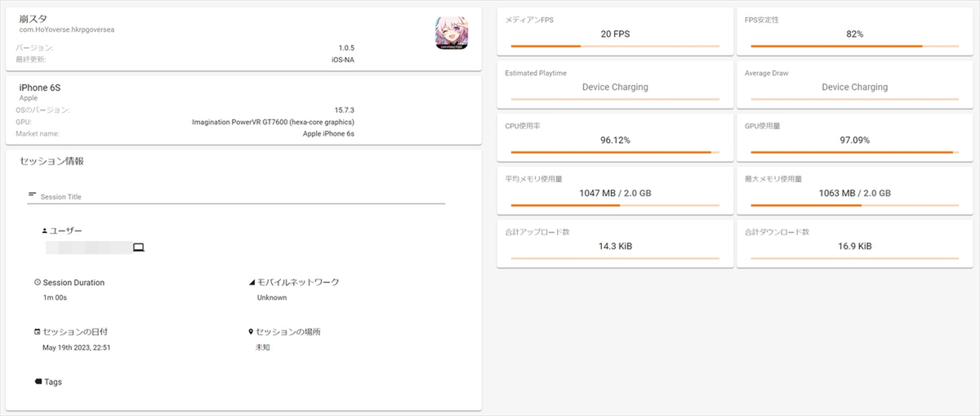Open the FPS安定性 metric card

click(x=854, y=31)
